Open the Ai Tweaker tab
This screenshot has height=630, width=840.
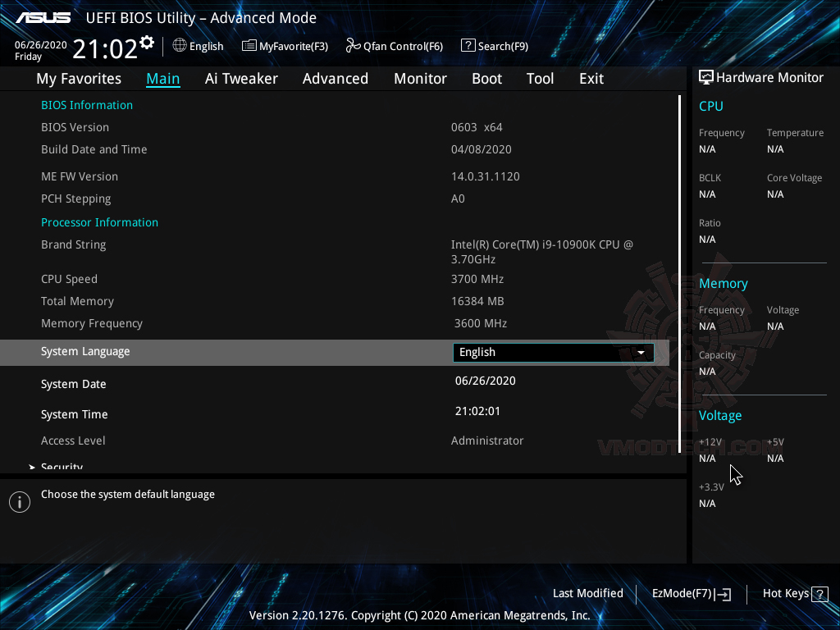coord(241,79)
